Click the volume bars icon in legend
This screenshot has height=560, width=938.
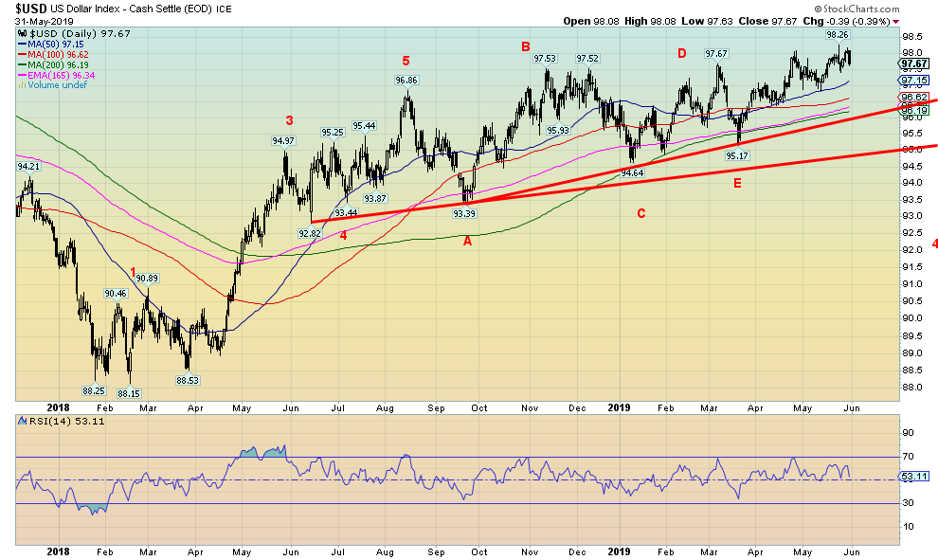pyautogui.click(x=22, y=84)
